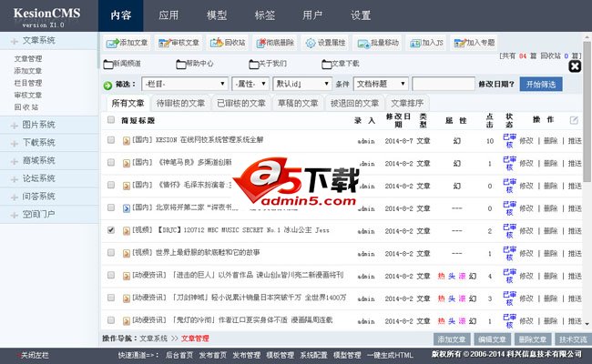Viewport: 592px width, 364px height.
Task: Click the scrollbar down arrow
Action: click(587, 324)
